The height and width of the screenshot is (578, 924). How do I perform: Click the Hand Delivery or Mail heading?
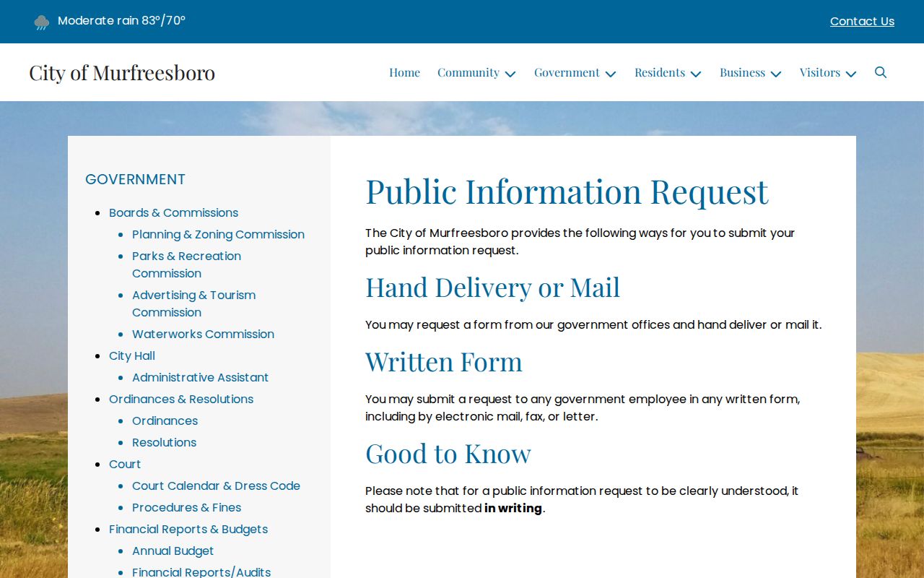(492, 288)
